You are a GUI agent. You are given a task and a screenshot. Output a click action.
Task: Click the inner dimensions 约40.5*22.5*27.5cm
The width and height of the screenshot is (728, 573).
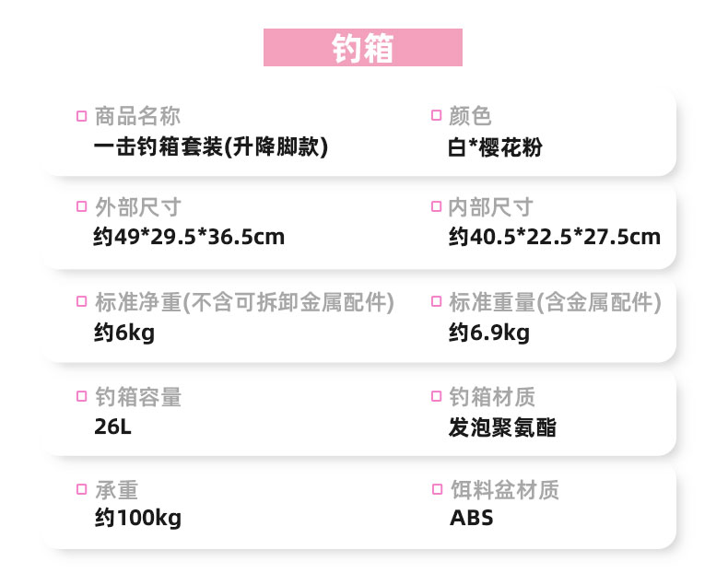[555, 238]
